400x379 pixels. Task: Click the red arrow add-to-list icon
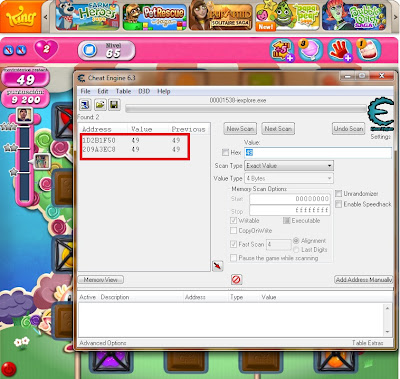click(x=217, y=266)
